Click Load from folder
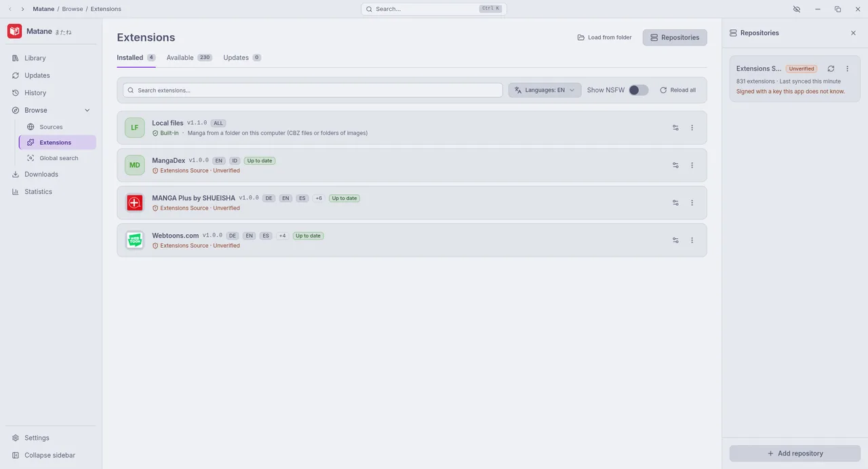Image resolution: width=868 pixels, height=469 pixels. pyautogui.click(x=605, y=37)
